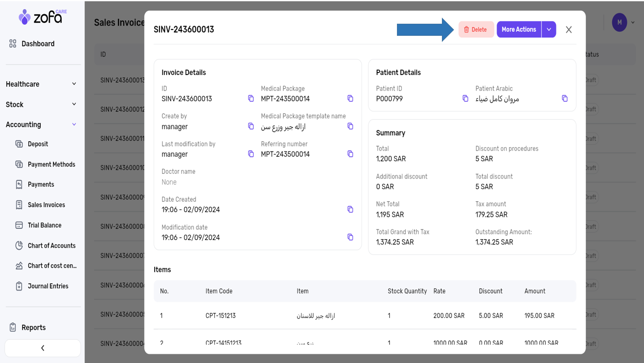Open Journal Entries in the sidebar
This screenshot has height=363, width=644.
pos(48,286)
